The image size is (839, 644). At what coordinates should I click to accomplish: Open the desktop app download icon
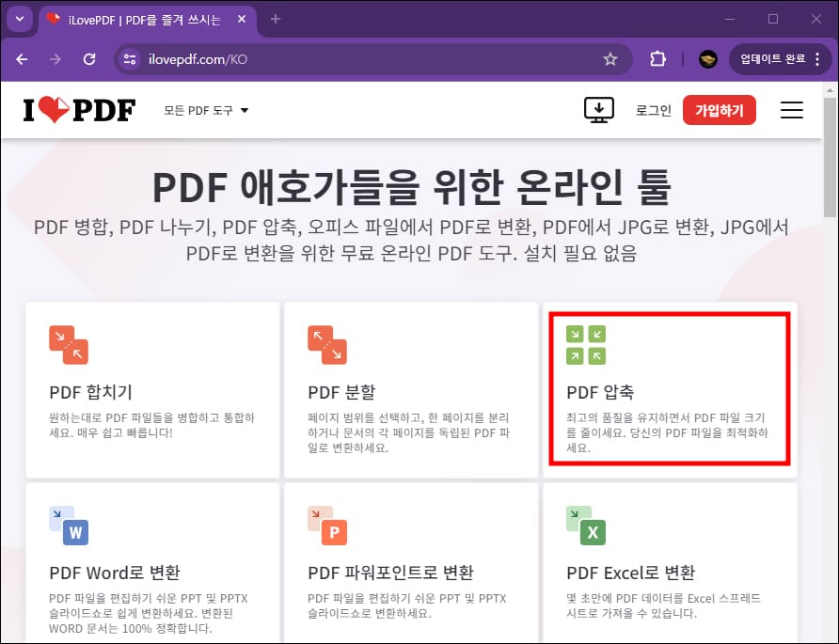pos(598,110)
